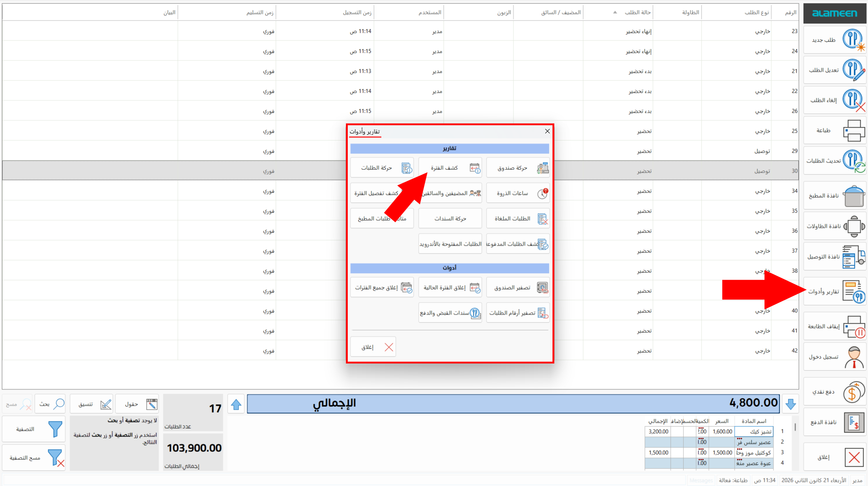868x486 pixels.
Task: Open ساعات الذروة peak hours report
Action: pos(518,193)
